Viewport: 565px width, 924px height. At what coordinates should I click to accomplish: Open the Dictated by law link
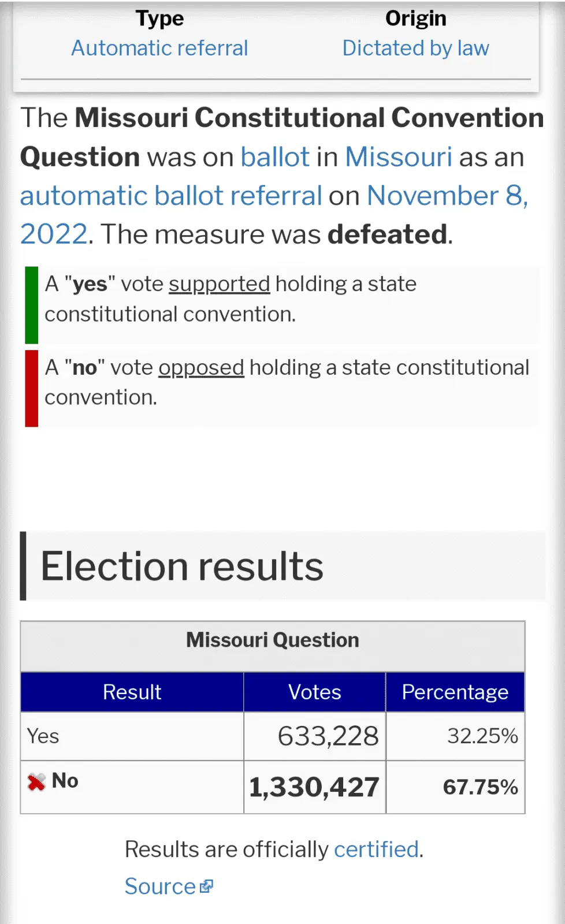point(415,48)
